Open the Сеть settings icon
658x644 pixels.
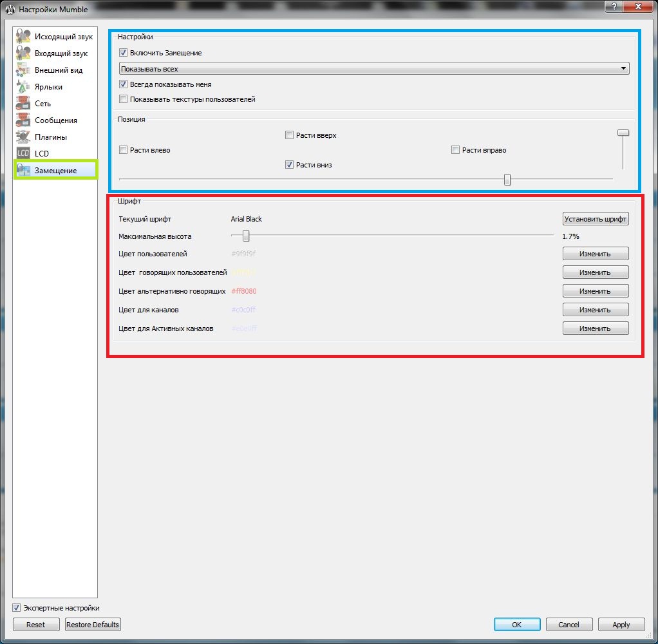coord(23,104)
